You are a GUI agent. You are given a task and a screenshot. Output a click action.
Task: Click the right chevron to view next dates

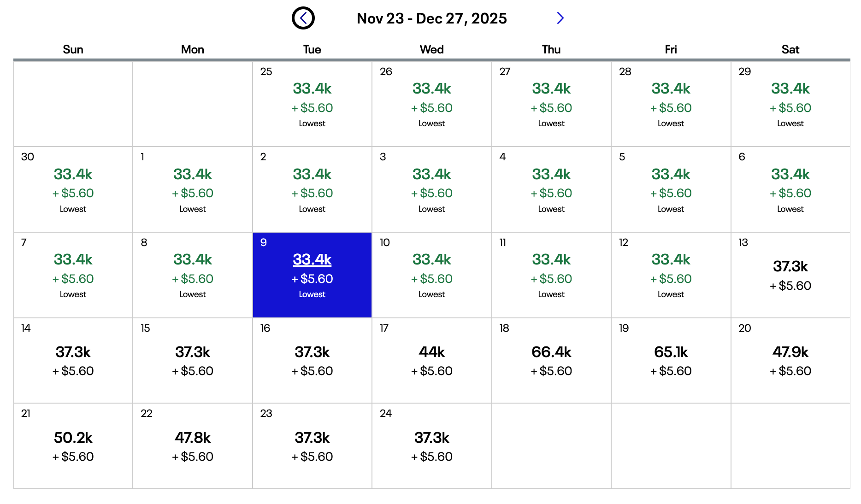pyautogui.click(x=560, y=18)
